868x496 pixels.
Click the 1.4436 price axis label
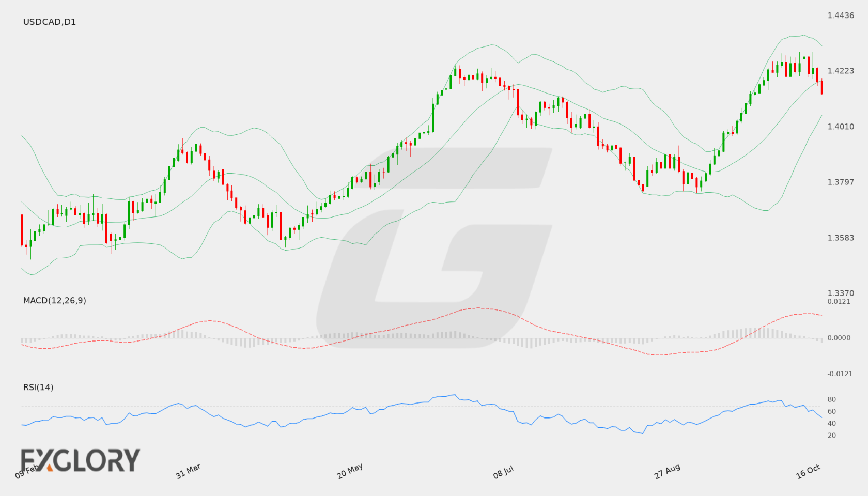[841, 16]
